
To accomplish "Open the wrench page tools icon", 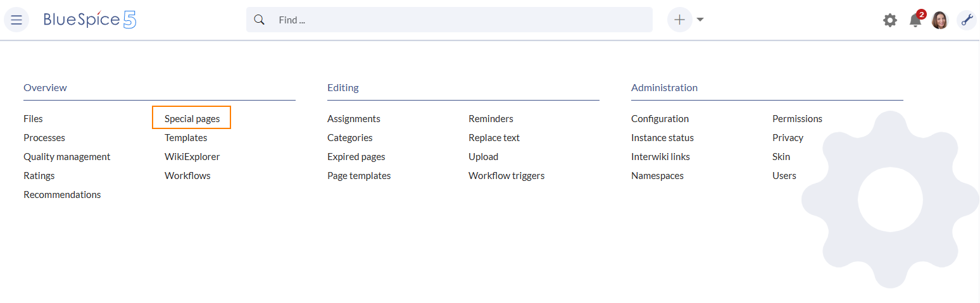I will pos(967,20).
